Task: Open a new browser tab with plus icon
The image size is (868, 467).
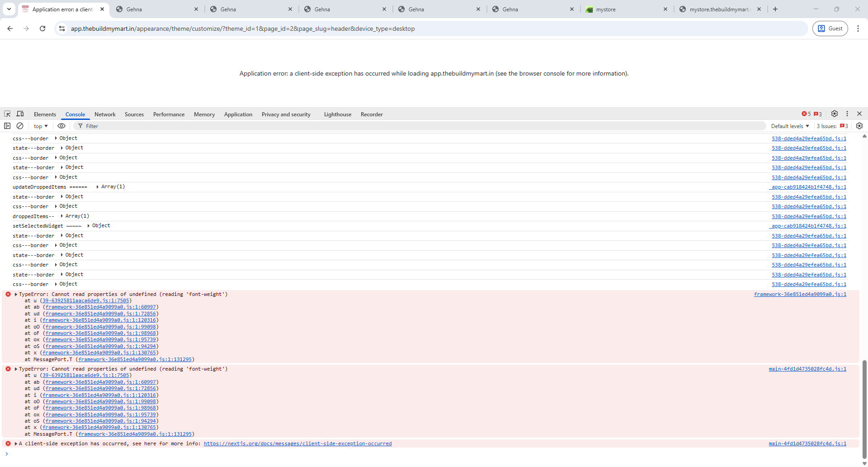Action: 775,9
